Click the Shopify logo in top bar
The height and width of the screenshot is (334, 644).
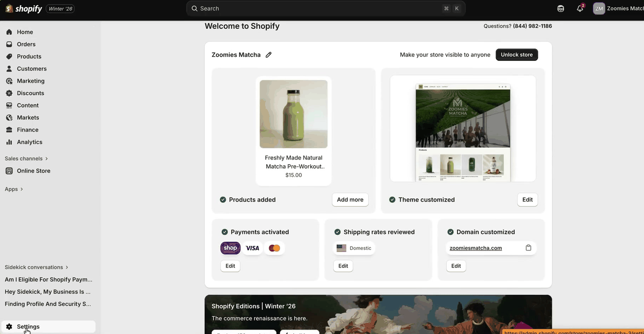23,9
